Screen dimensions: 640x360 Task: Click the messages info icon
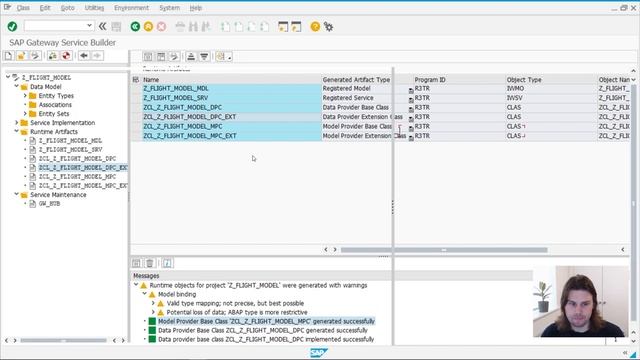(167, 263)
